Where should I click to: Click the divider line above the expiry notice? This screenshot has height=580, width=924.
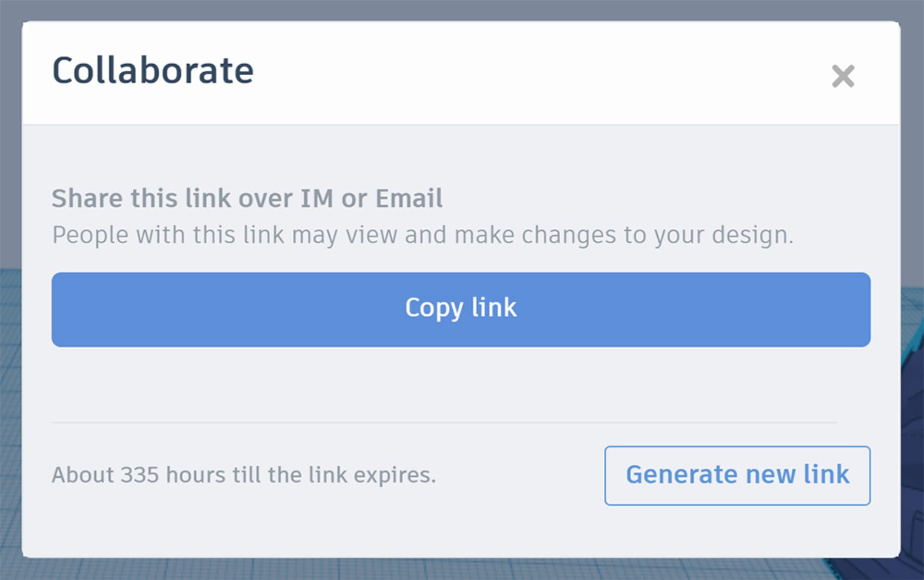pyautogui.click(x=444, y=422)
